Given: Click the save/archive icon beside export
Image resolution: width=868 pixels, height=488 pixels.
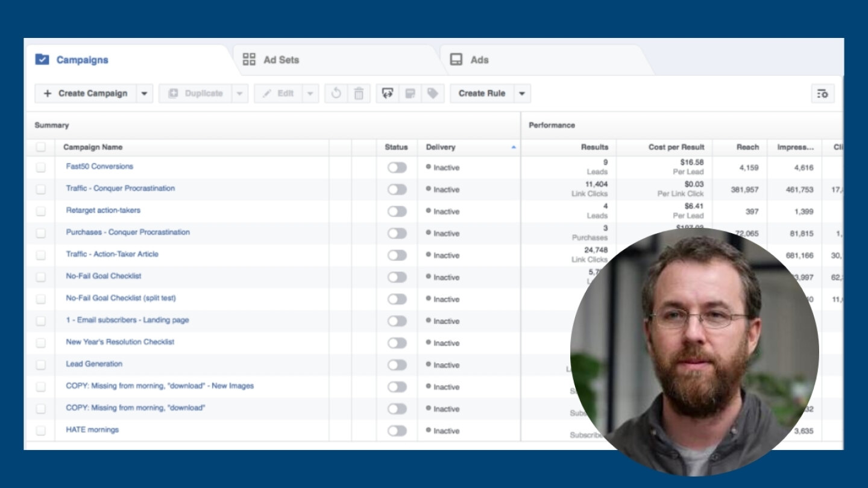Looking at the screenshot, I should (x=410, y=93).
